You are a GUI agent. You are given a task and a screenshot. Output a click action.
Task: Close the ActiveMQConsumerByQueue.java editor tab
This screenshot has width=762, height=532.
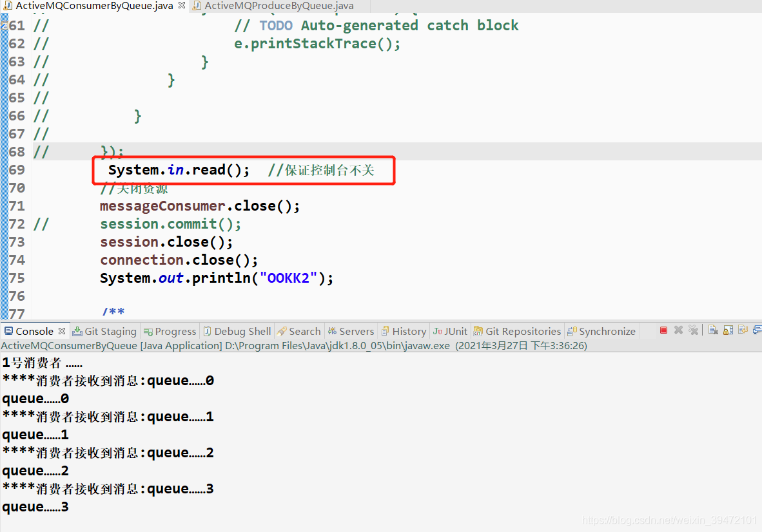click(x=182, y=5)
